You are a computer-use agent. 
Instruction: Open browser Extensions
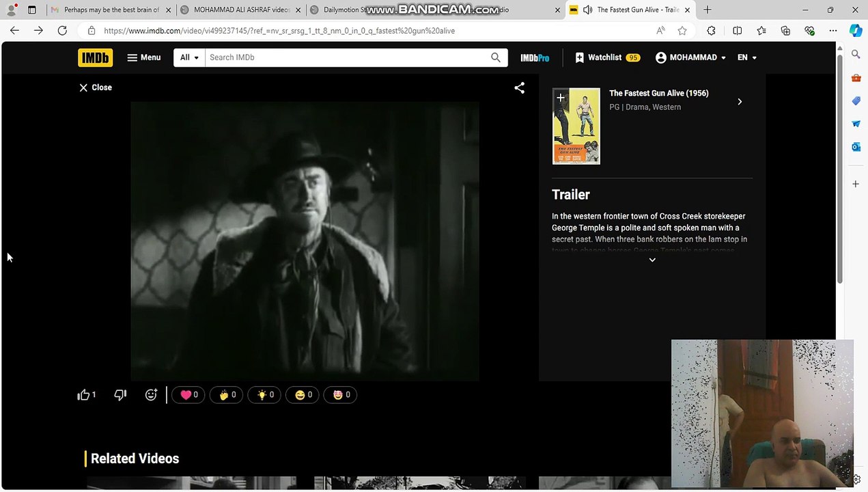point(712,31)
